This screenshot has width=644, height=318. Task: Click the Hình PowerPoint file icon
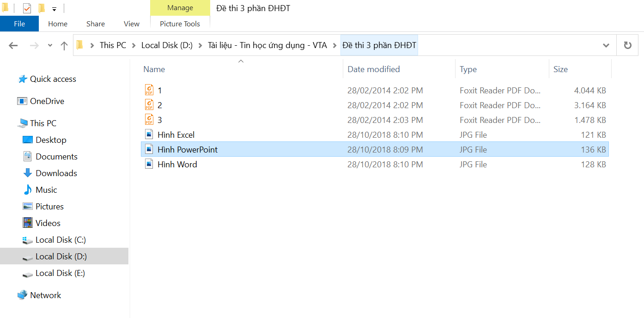pos(149,149)
